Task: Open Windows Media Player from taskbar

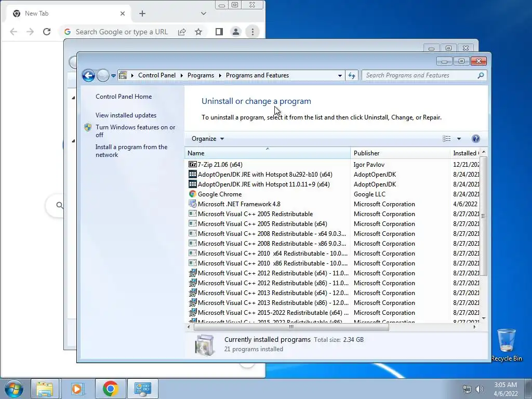Action: point(77,389)
